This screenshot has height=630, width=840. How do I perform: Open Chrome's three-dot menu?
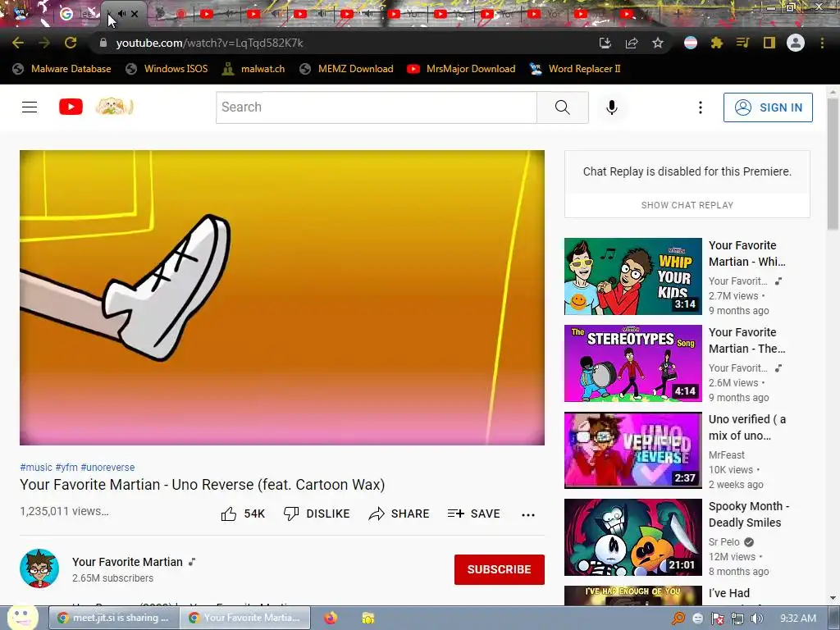tap(822, 43)
